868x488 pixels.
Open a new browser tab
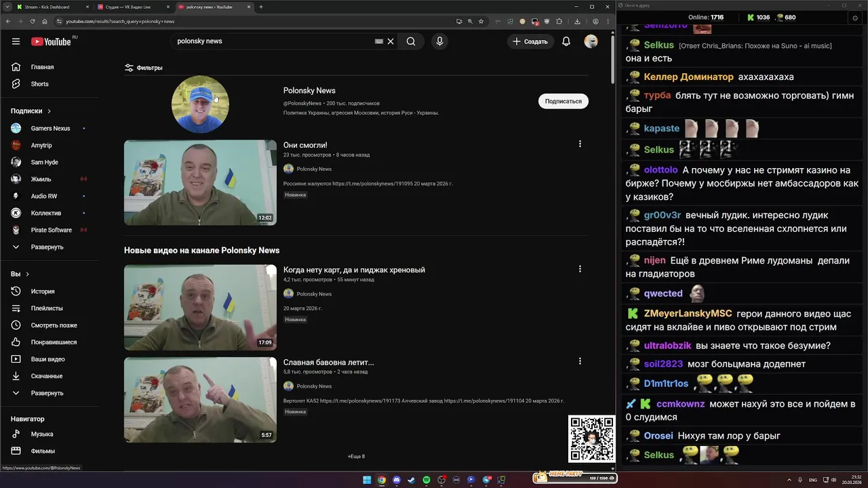pos(261,7)
